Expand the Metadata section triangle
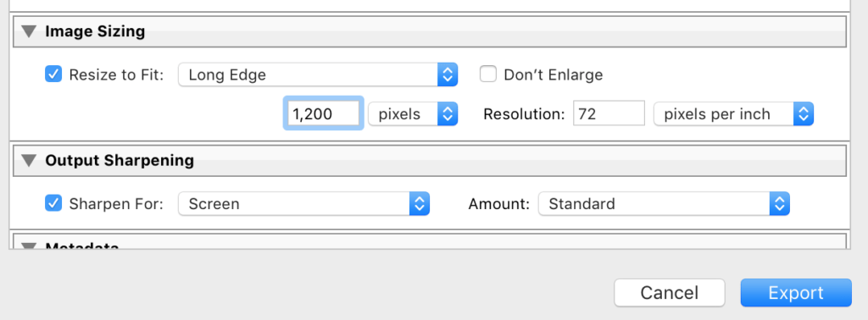The image size is (868, 320). pyautogui.click(x=29, y=246)
